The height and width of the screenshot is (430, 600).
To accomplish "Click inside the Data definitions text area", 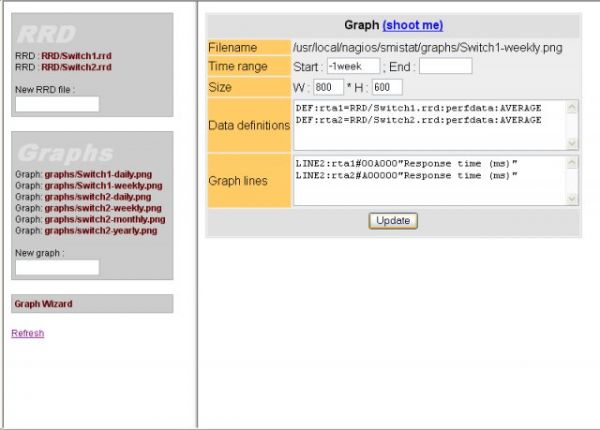I will [430, 125].
